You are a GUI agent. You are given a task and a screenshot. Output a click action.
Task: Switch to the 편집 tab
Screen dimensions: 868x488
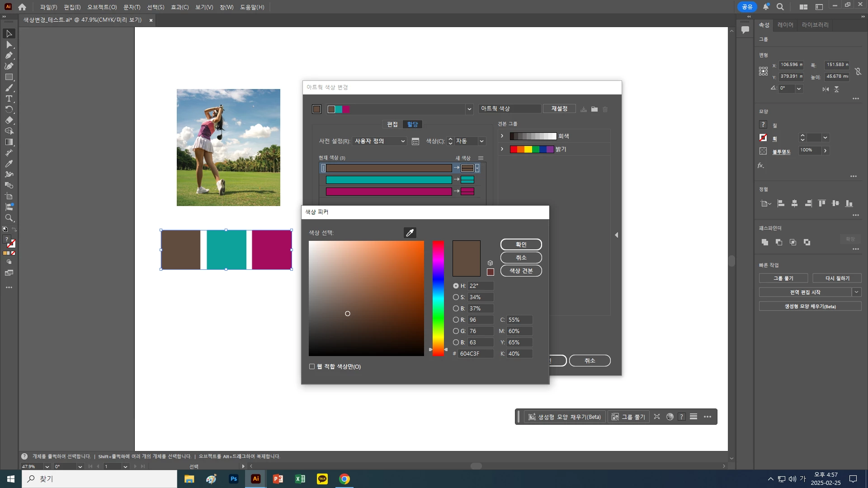point(392,124)
